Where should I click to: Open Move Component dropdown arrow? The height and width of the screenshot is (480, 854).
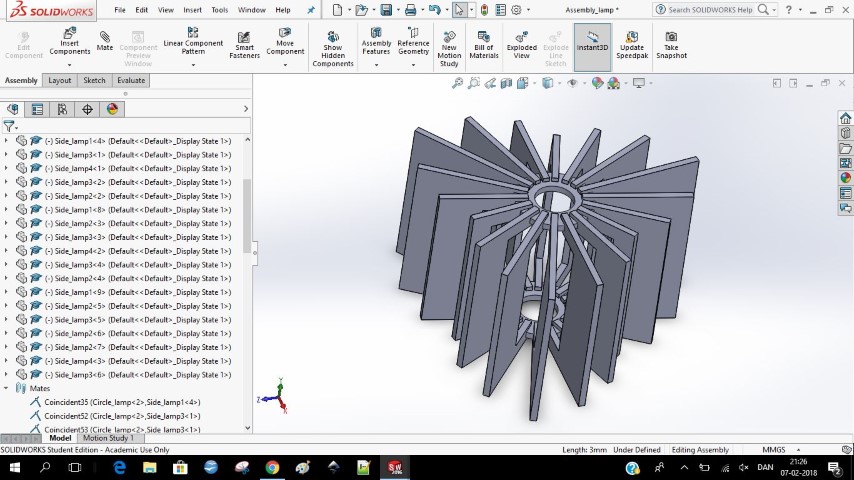pyautogui.click(x=285, y=65)
